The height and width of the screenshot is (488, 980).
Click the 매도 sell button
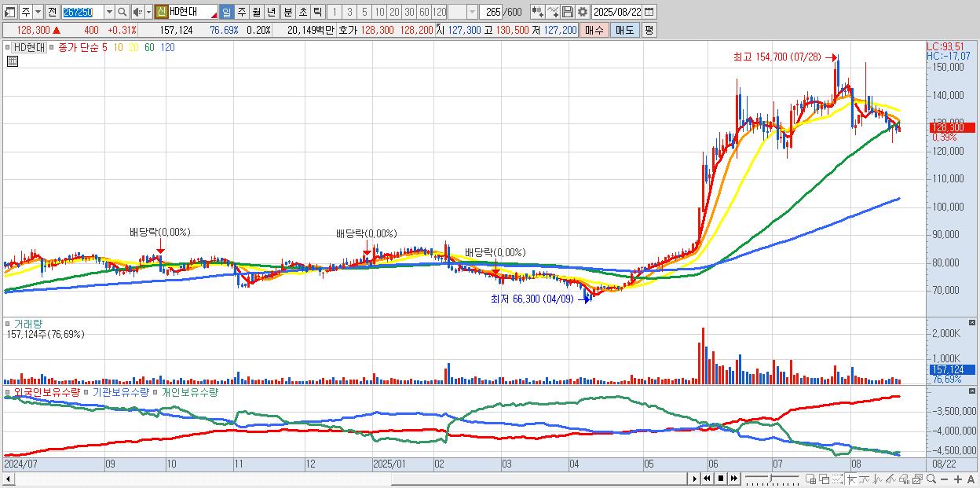click(625, 30)
